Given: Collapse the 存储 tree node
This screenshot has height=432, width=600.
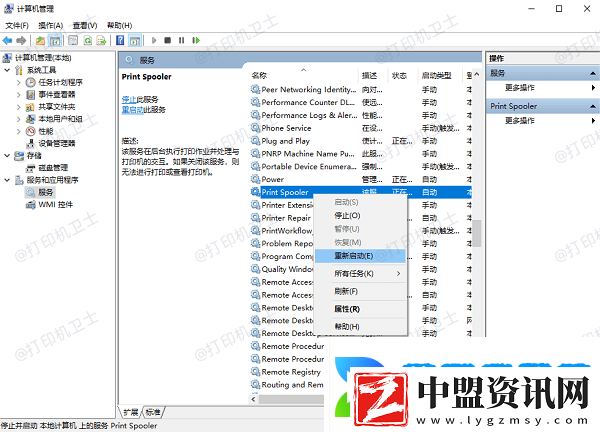Looking at the screenshot, I should point(7,155).
